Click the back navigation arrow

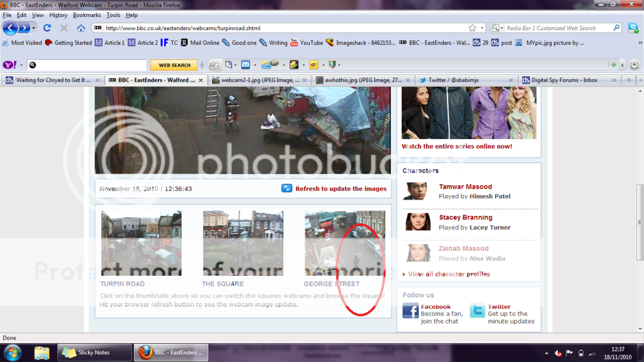11,28
